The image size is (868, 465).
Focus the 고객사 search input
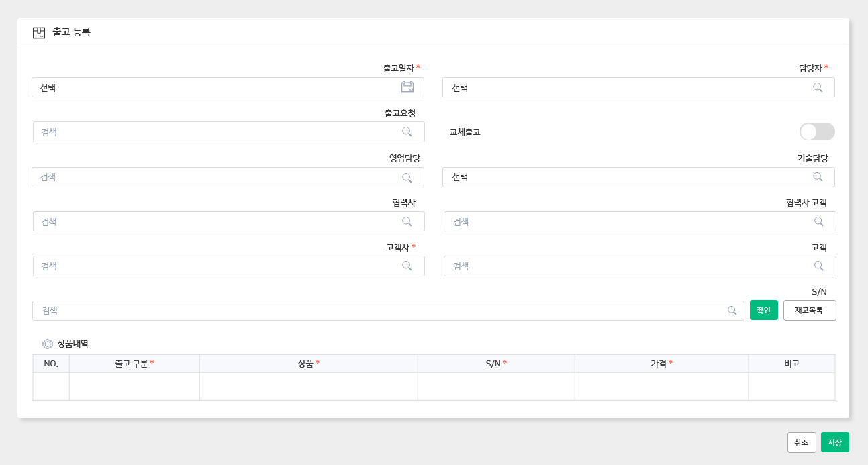[x=229, y=266]
